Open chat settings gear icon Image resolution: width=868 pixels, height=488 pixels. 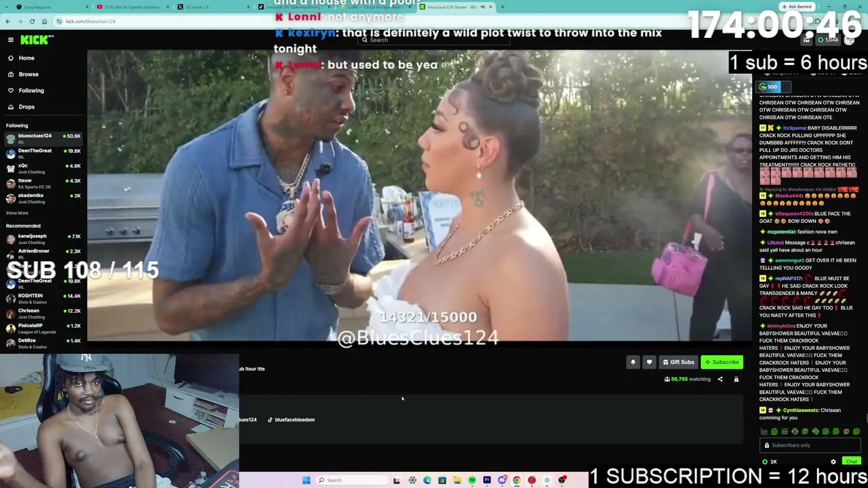point(833,462)
